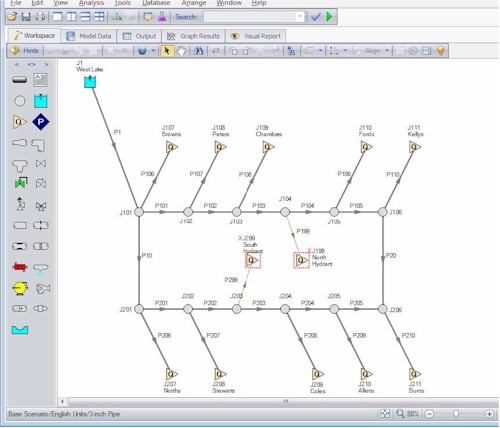Open the Search combo box dropdown arrow

click(300, 17)
